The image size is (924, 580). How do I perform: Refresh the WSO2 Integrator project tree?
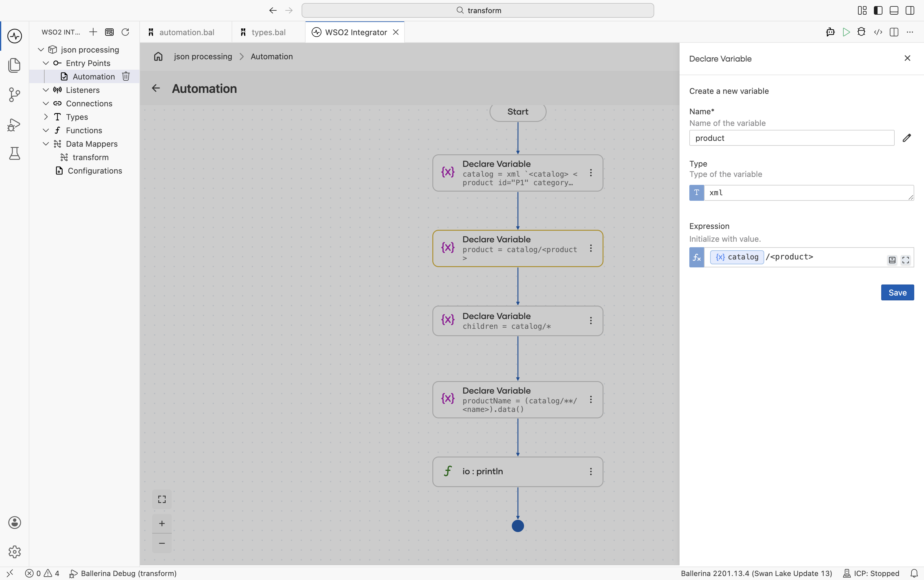pyautogui.click(x=125, y=32)
